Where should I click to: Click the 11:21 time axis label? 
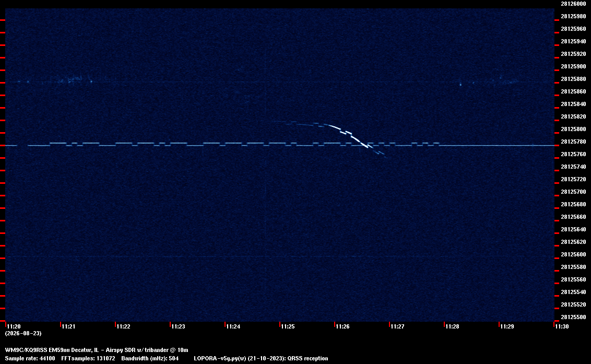pos(68,326)
